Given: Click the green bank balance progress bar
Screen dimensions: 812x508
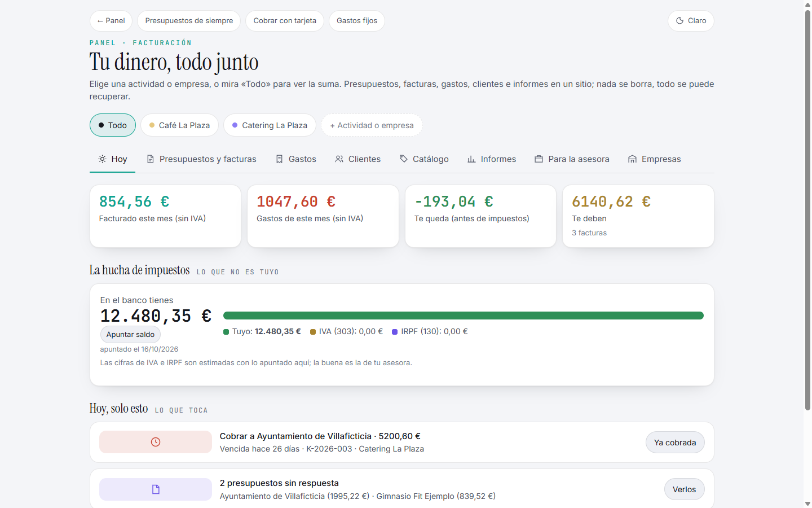Looking at the screenshot, I should tap(464, 316).
